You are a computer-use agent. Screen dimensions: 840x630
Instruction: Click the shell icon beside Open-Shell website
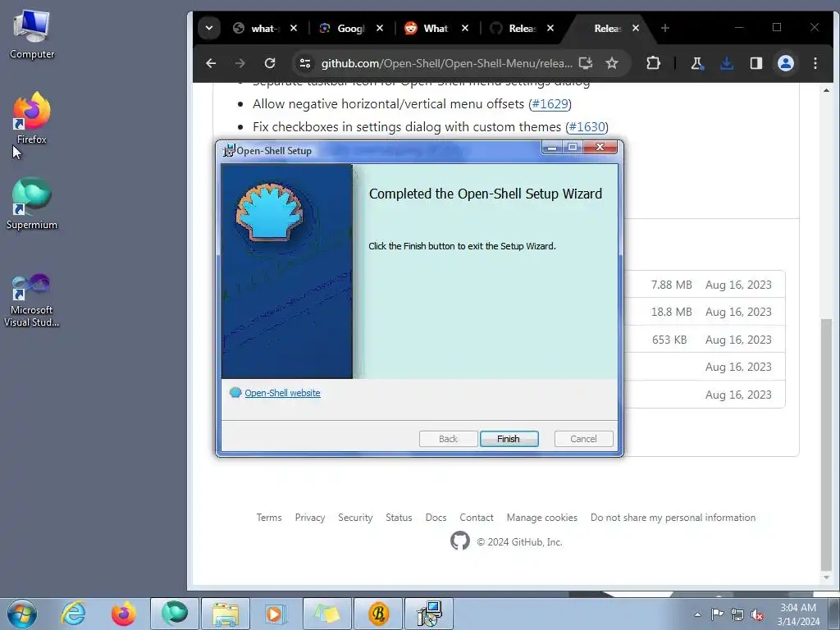[x=235, y=393]
